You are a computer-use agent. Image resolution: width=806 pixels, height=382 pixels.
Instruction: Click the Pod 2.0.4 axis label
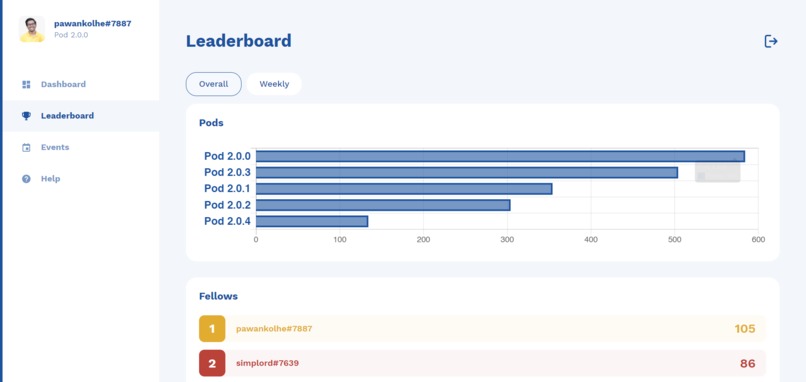[x=227, y=221]
